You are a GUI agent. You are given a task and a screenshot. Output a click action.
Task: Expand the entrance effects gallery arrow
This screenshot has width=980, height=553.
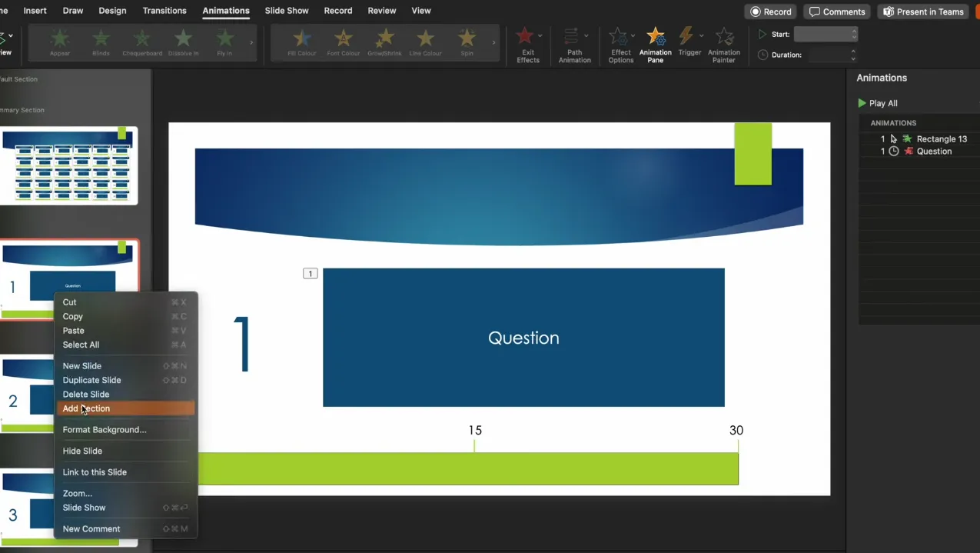click(x=251, y=42)
